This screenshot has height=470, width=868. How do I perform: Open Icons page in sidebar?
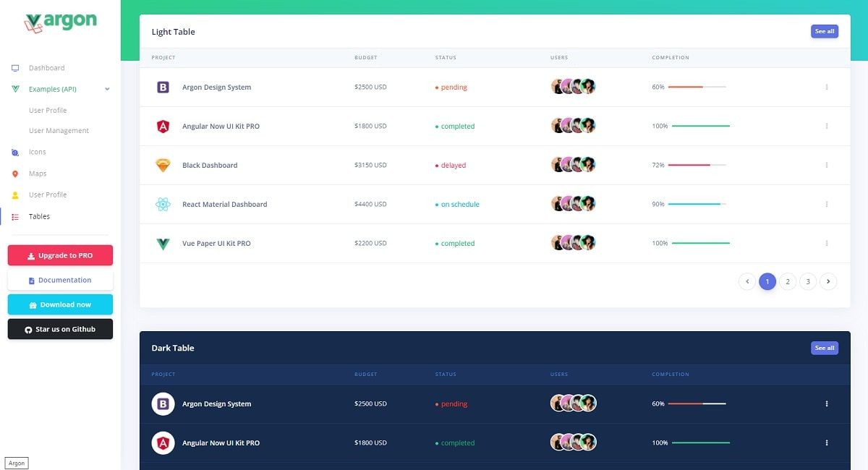point(37,153)
